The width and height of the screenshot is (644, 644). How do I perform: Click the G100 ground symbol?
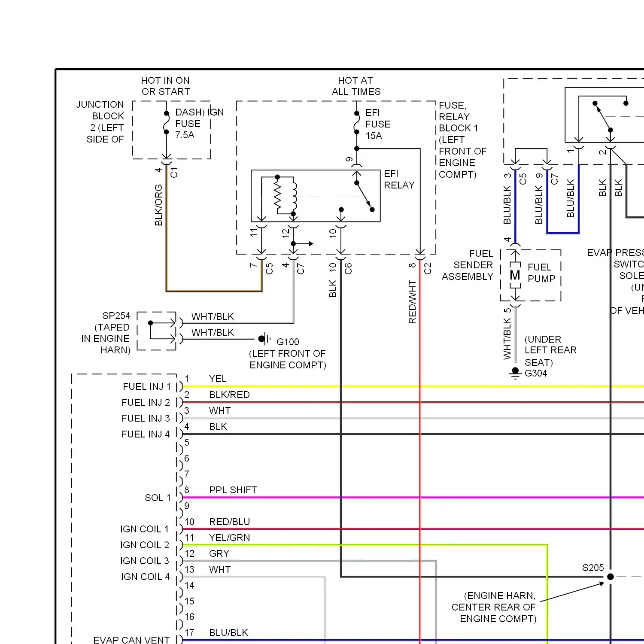(264, 339)
